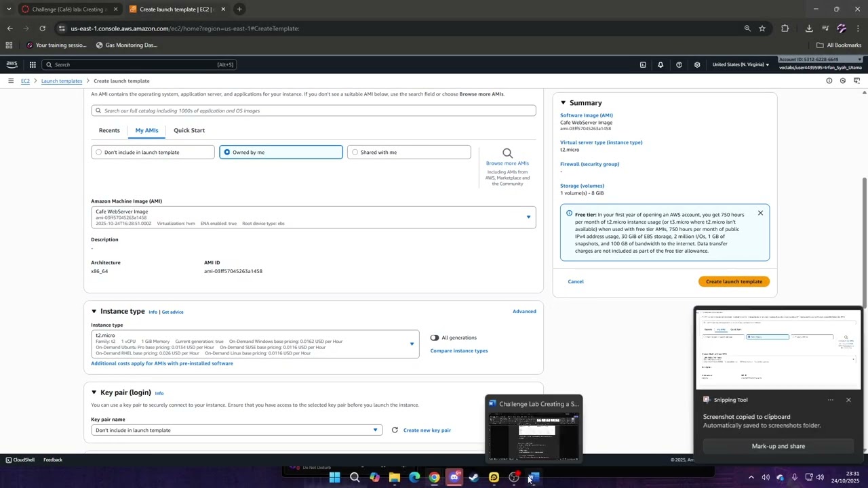Click the Create new key pair link

pyautogui.click(x=427, y=430)
